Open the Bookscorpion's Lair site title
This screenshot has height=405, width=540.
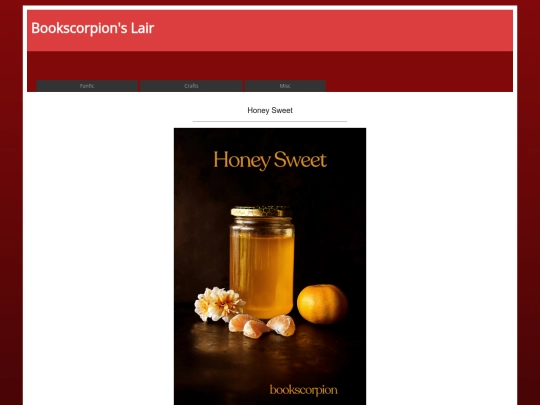pos(92,28)
